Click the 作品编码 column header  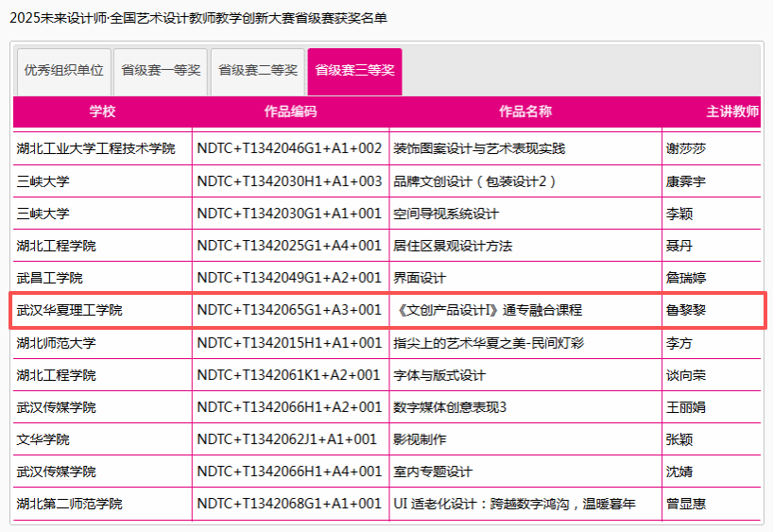290,112
